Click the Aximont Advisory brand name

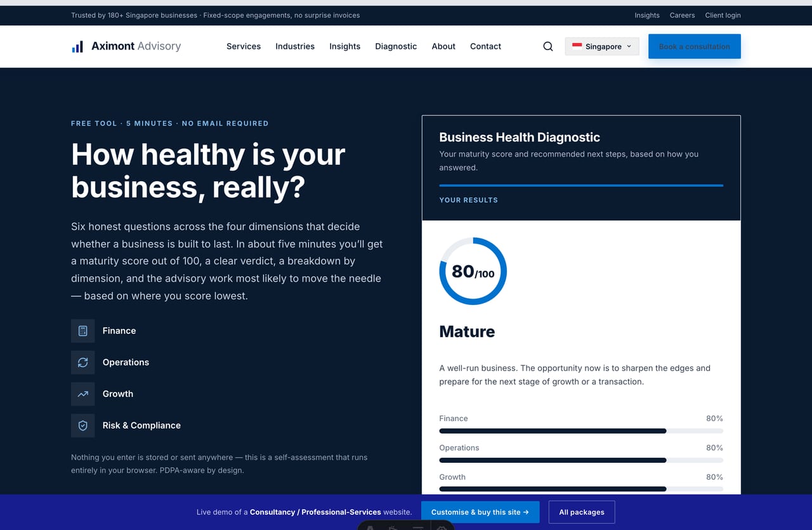(x=136, y=46)
